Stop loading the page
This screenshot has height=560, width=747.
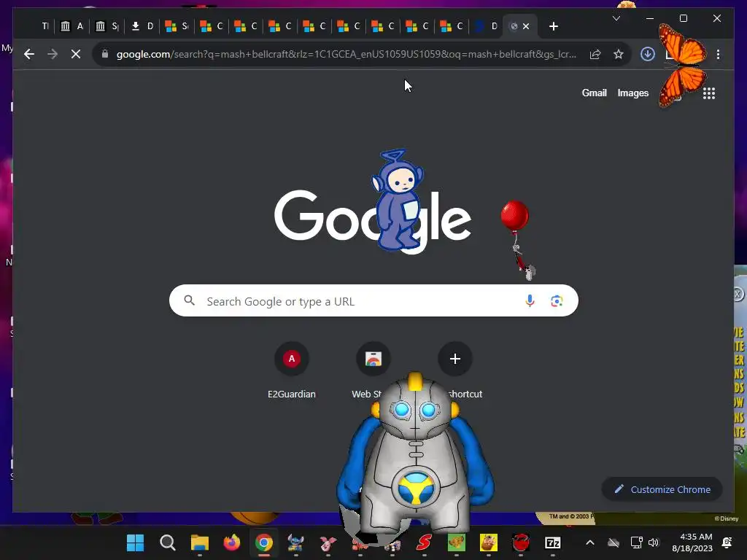pyautogui.click(x=76, y=54)
